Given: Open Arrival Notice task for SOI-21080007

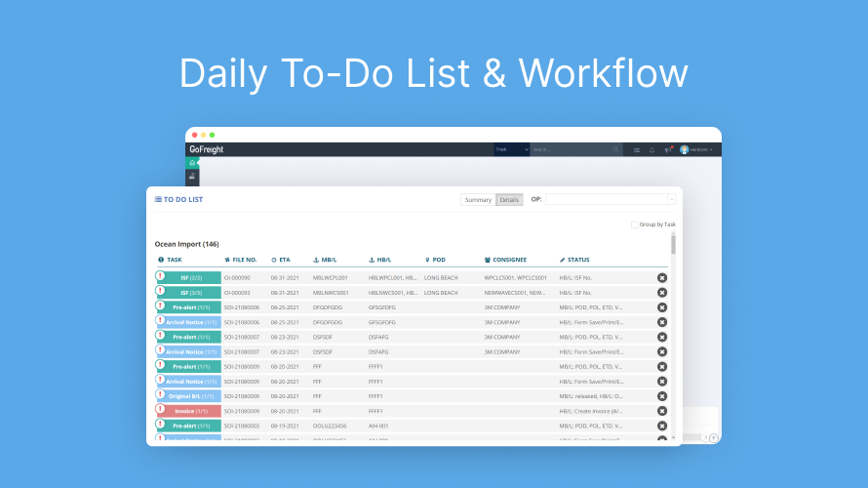Looking at the screenshot, I should [x=191, y=352].
